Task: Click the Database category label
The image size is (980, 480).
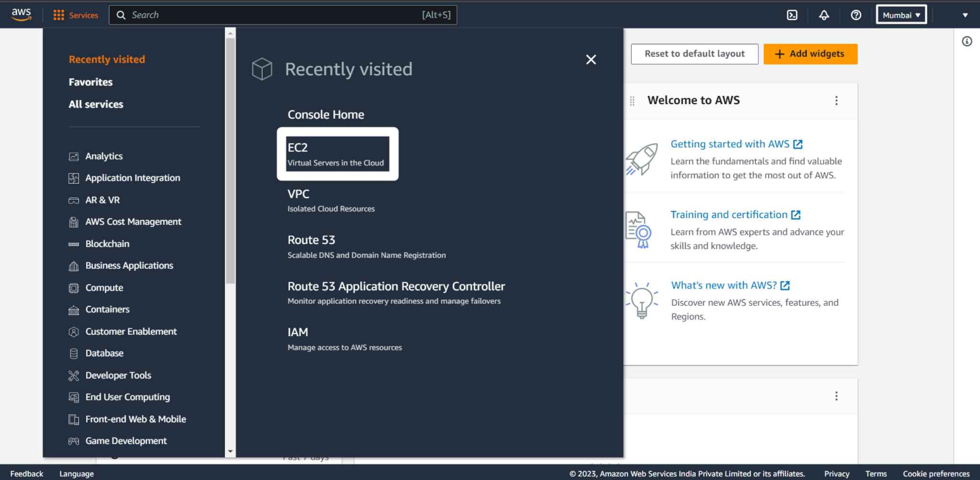Action: pyautogui.click(x=104, y=353)
